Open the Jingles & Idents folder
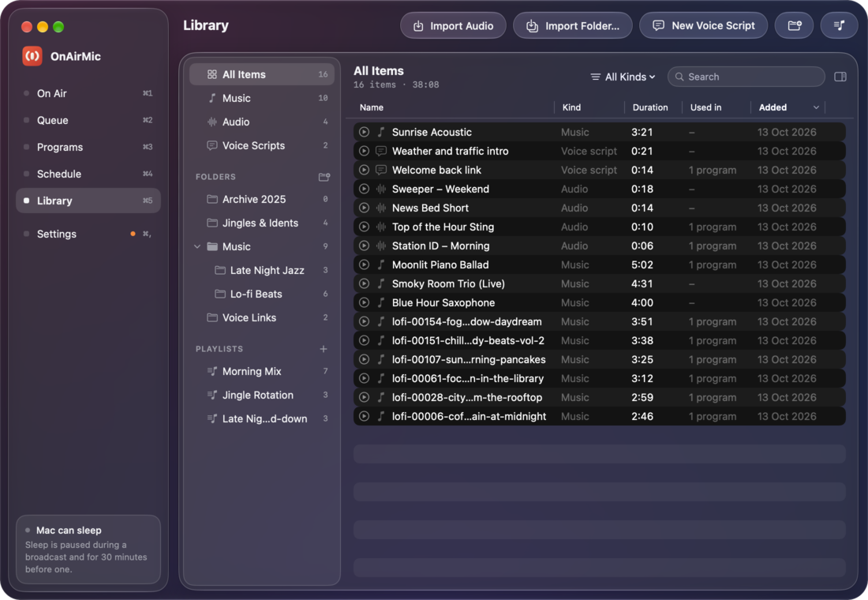The image size is (868, 600). click(262, 223)
